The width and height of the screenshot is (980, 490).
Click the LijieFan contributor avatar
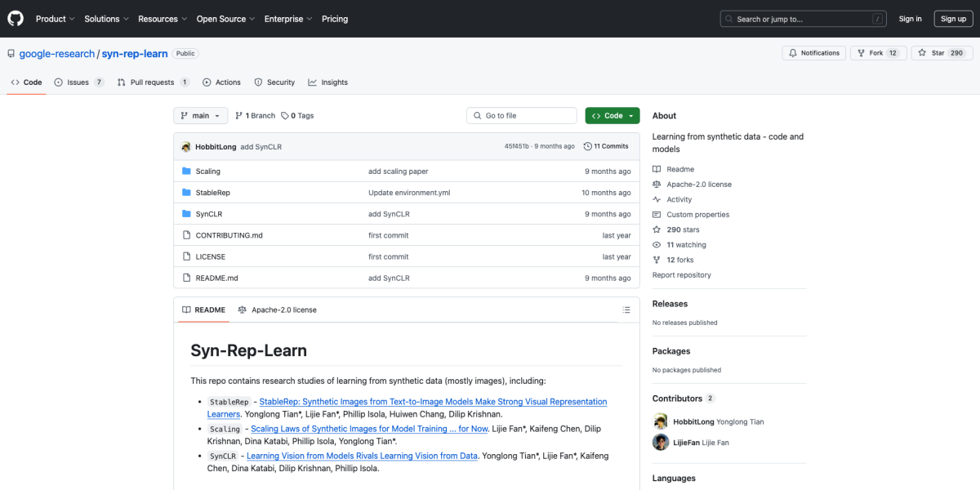point(661,442)
